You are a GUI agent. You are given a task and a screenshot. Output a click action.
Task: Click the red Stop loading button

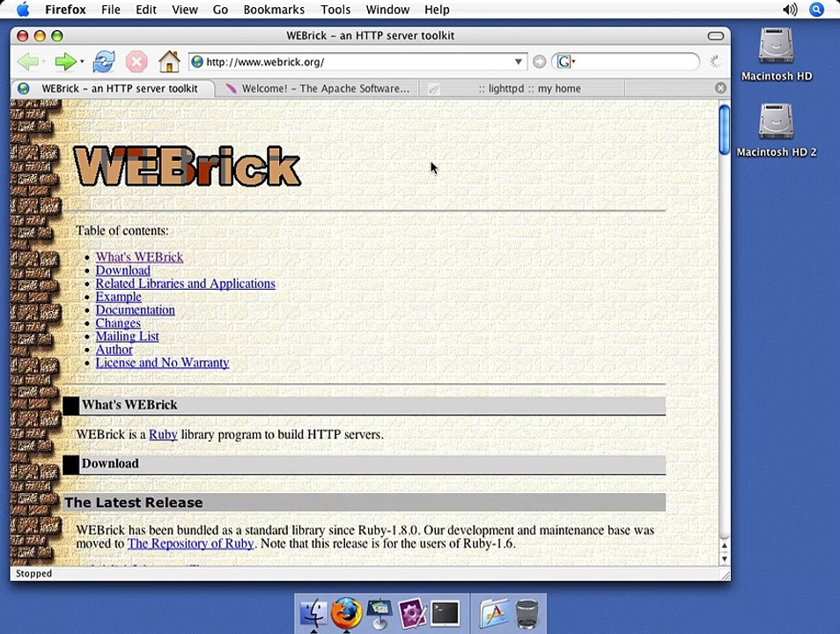coord(136,63)
